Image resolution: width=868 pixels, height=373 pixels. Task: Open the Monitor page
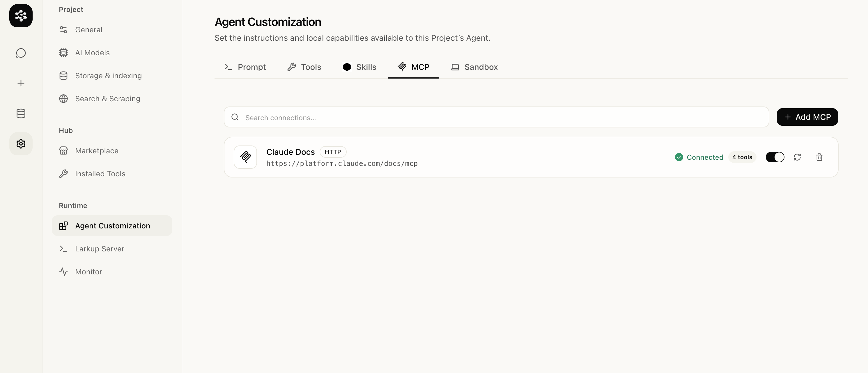[112, 271]
